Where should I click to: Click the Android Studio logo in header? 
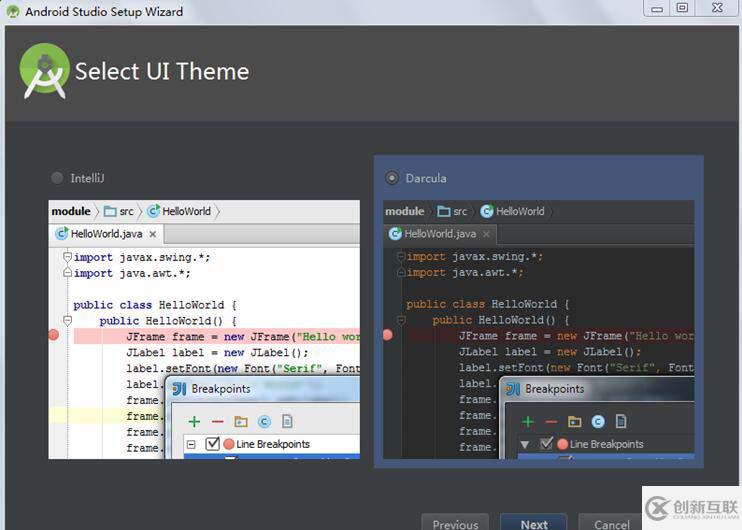coord(44,71)
